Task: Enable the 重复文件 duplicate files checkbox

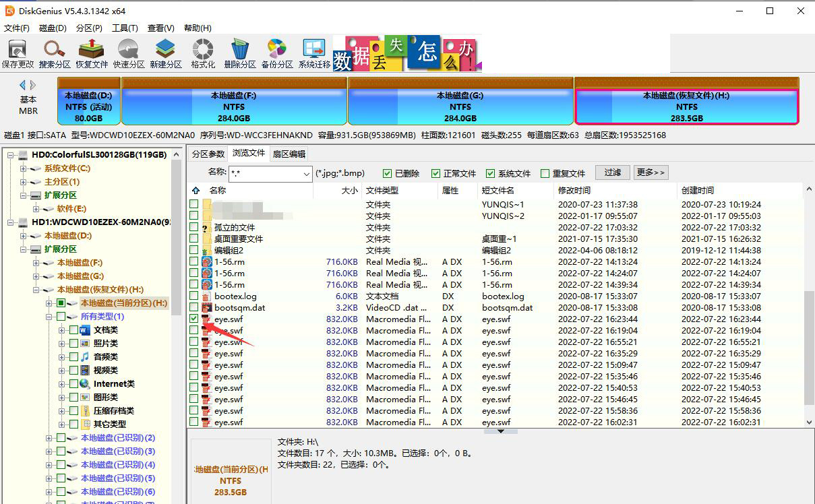Action: pos(545,172)
